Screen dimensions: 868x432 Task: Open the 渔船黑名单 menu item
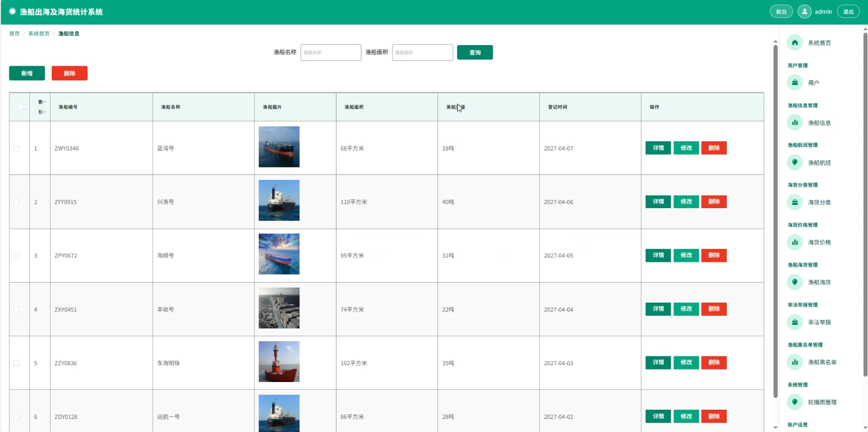pyautogui.click(x=822, y=362)
